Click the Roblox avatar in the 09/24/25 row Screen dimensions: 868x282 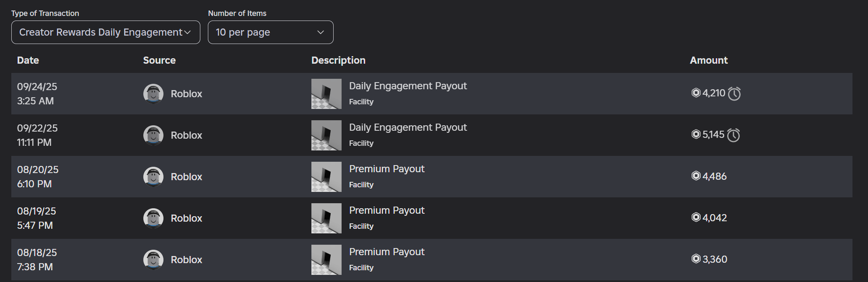click(153, 94)
